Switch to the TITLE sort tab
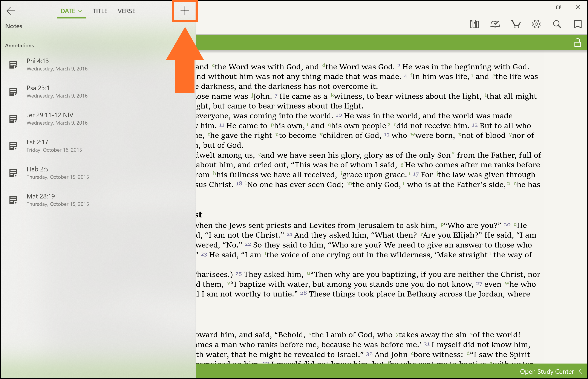 [100, 11]
